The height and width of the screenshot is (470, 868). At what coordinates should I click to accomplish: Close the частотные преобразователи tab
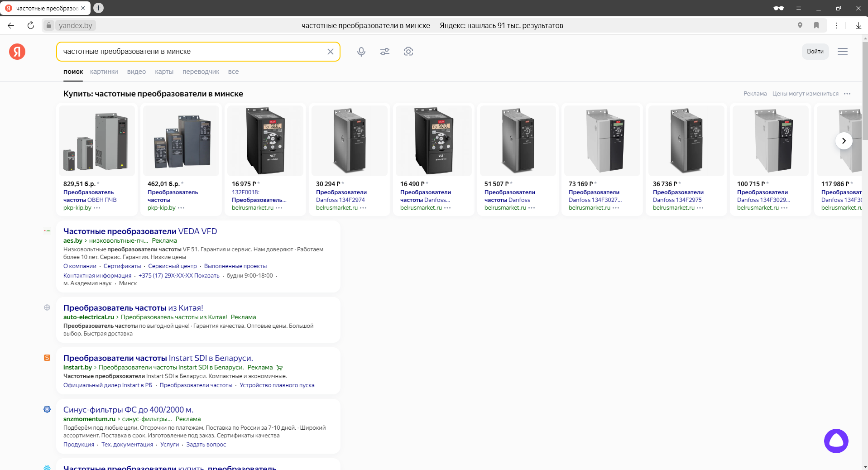[83, 8]
